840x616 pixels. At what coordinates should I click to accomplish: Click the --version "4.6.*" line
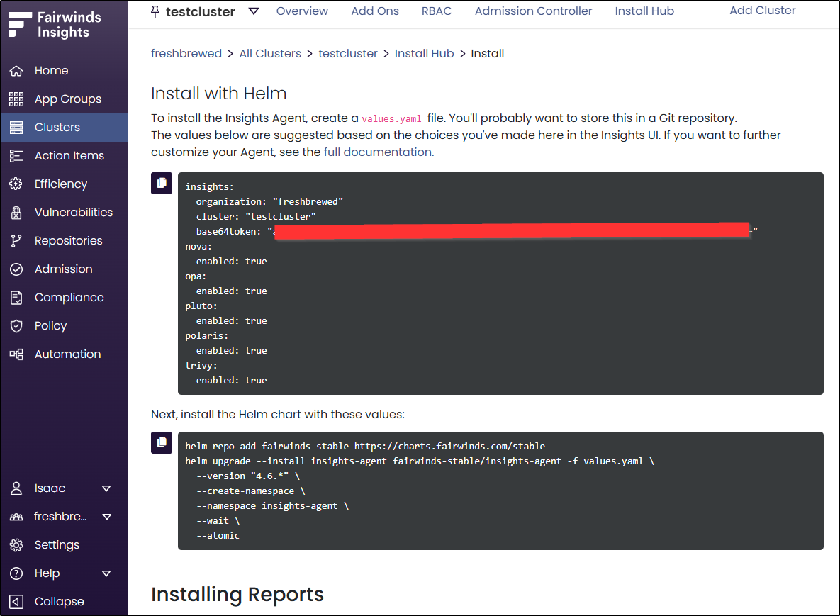point(248,476)
